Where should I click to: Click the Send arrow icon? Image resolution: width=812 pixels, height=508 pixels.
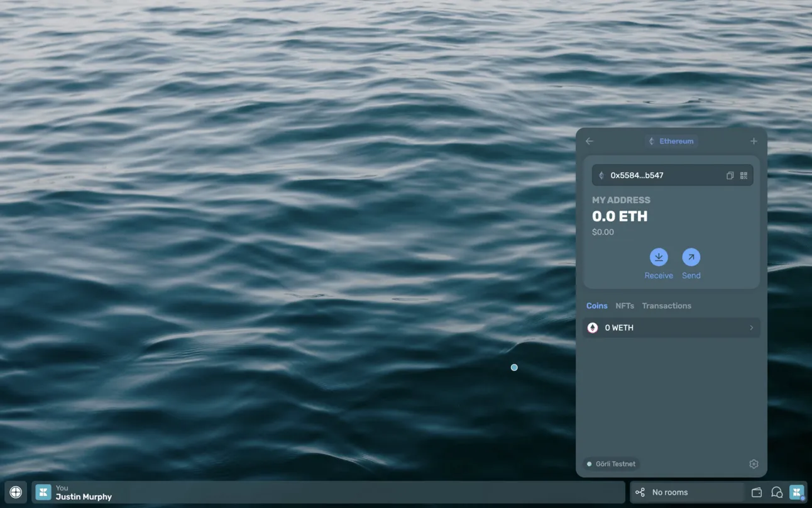pos(691,257)
